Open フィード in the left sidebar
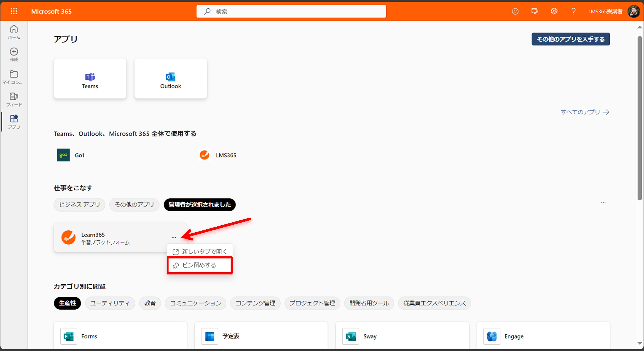The height and width of the screenshot is (351, 644). [x=14, y=99]
